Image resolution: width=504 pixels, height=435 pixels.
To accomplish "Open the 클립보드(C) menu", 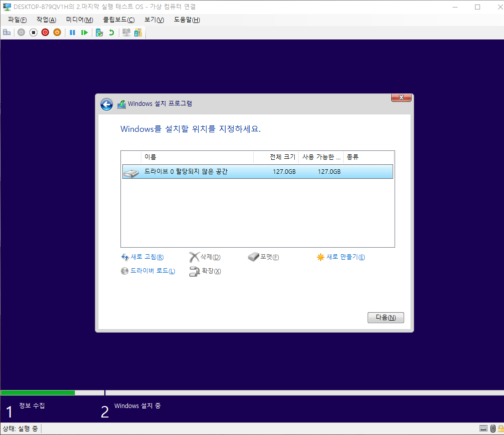I will 118,20.
